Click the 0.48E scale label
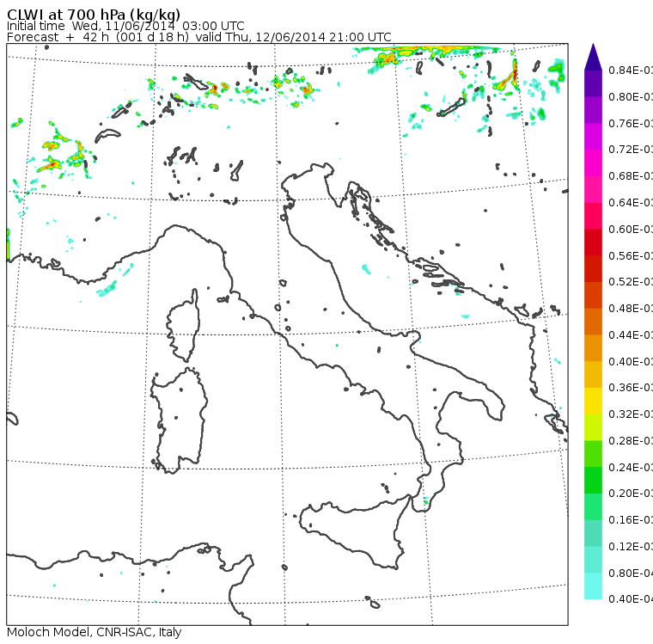The height and width of the screenshot is (644, 653). click(x=631, y=309)
